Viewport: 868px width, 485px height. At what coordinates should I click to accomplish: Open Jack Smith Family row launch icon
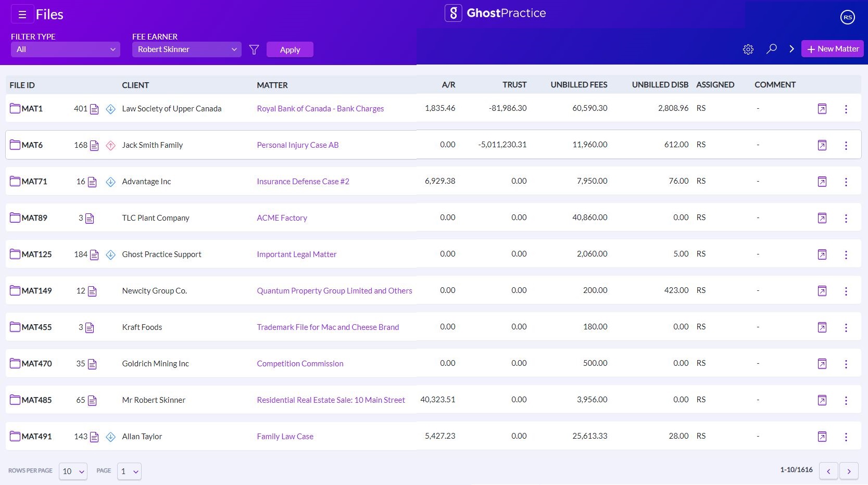click(x=822, y=145)
